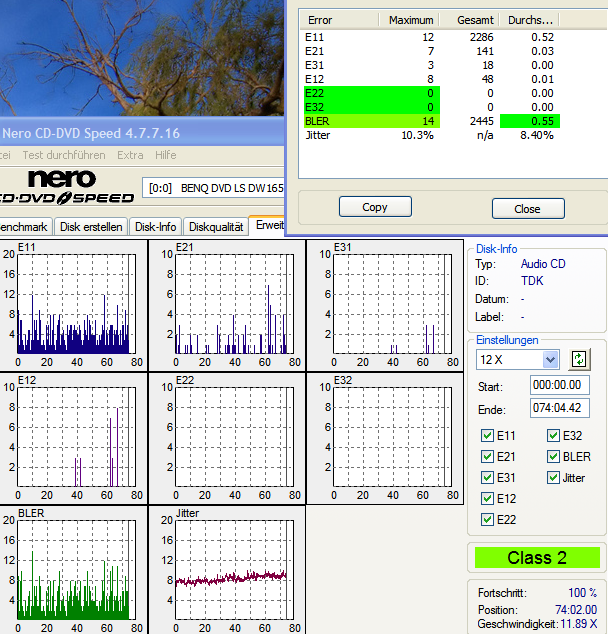The height and width of the screenshot is (634, 608).
Task: Select the Diskqualität tab
Action: tap(215, 226)
